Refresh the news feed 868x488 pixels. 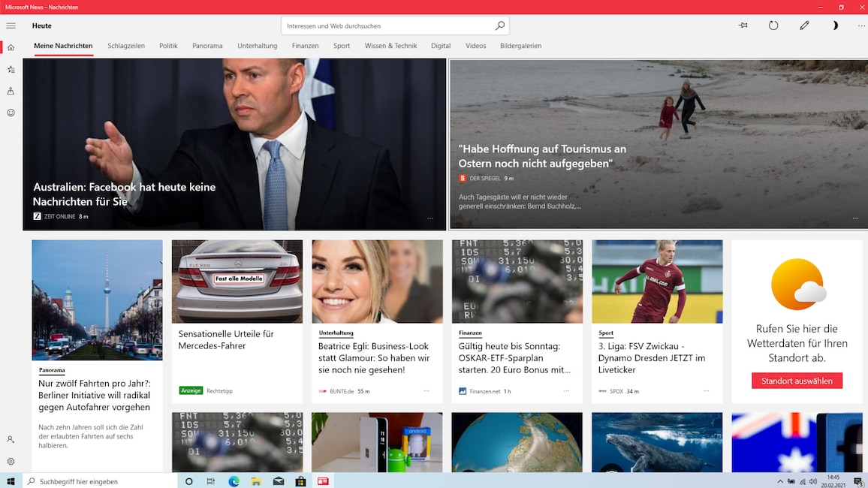773,26
